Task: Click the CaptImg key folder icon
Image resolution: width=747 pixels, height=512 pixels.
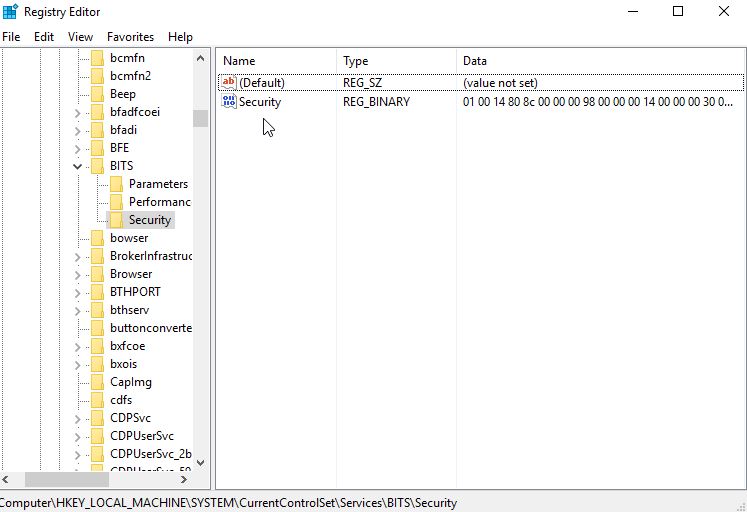Action: 97,382
